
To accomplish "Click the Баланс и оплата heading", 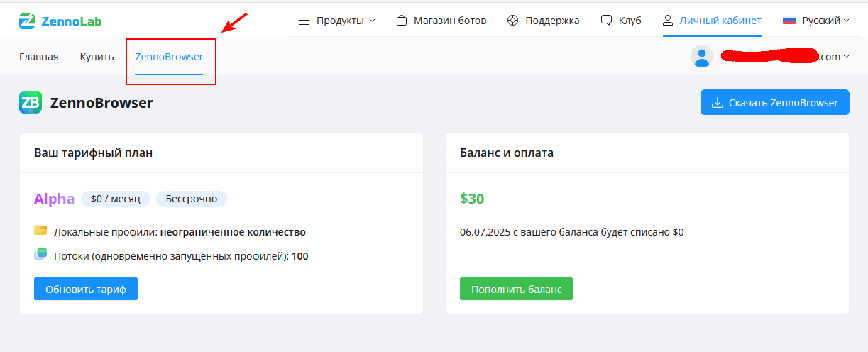I will point(507,153).
